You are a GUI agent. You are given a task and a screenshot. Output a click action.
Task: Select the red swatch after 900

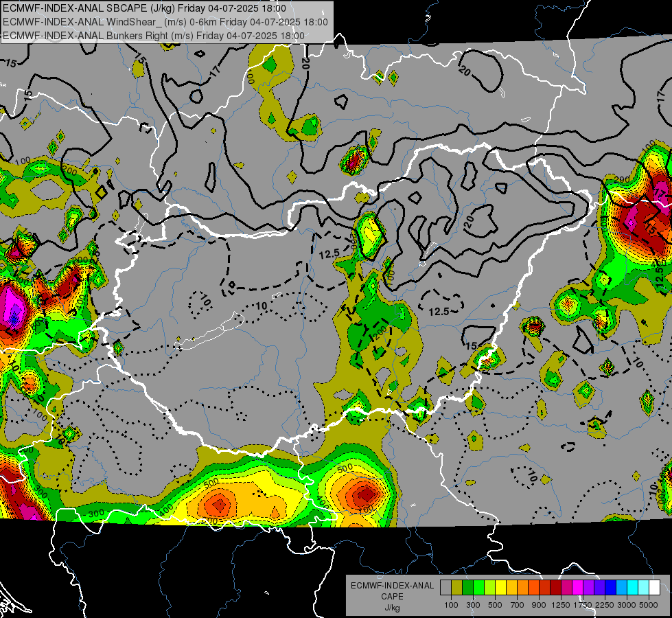(545, 588)
